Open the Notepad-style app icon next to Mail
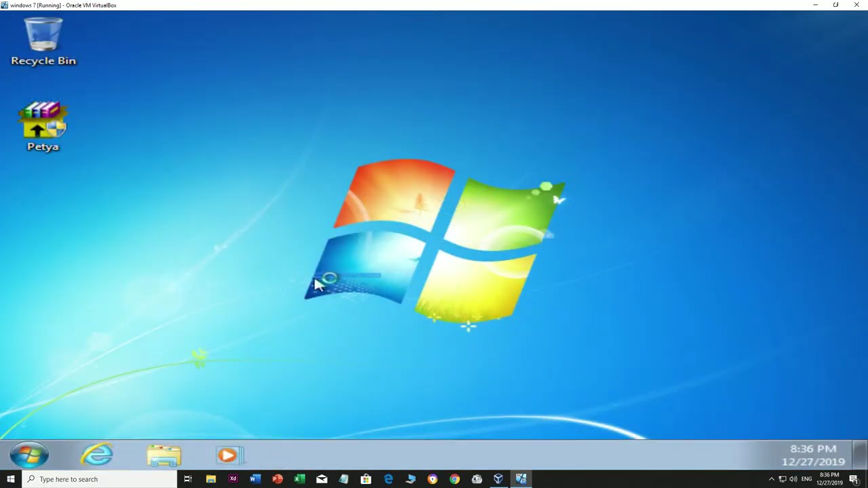The height and width of the screenshot is (488, 868). pyautogui.click(x=344, y=479)
